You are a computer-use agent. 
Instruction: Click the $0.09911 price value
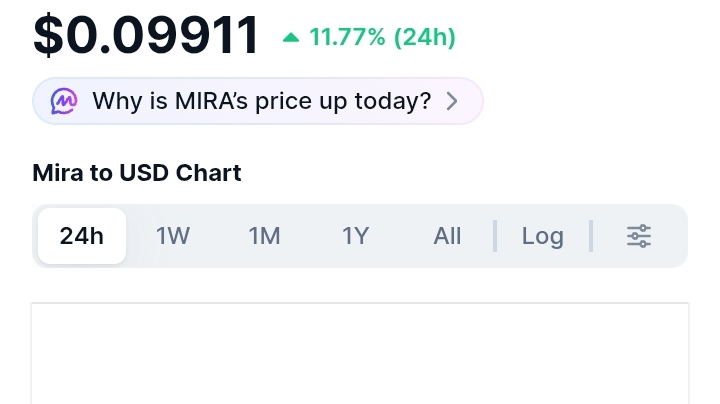(x=147, y=36)
